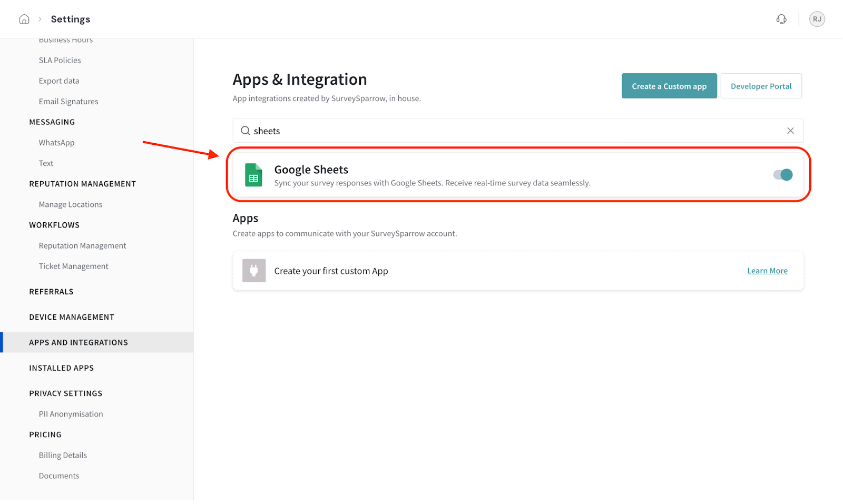
Task: Follow the Learn More link
Action: [767, 271]
